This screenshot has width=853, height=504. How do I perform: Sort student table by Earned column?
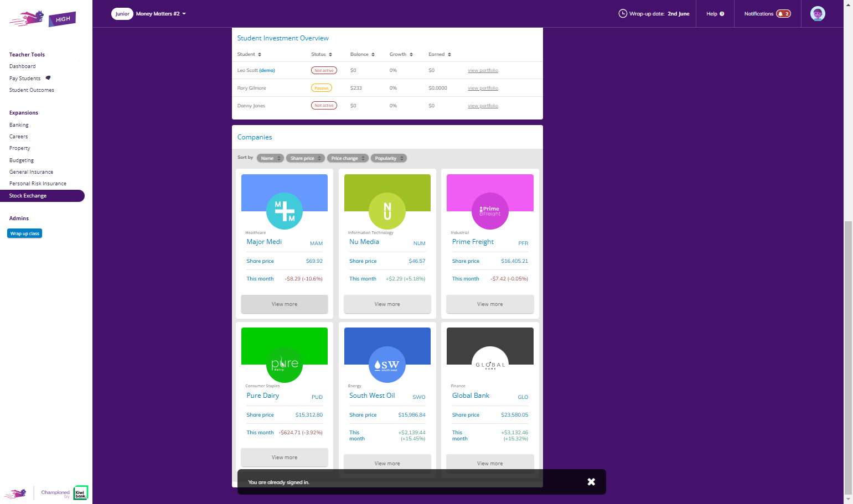coord(440,54)
